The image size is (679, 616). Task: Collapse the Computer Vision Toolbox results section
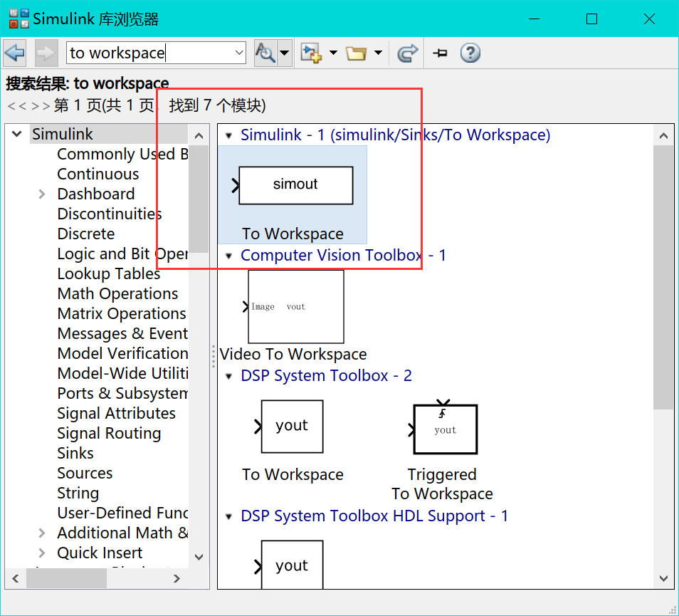coord(228,256)
